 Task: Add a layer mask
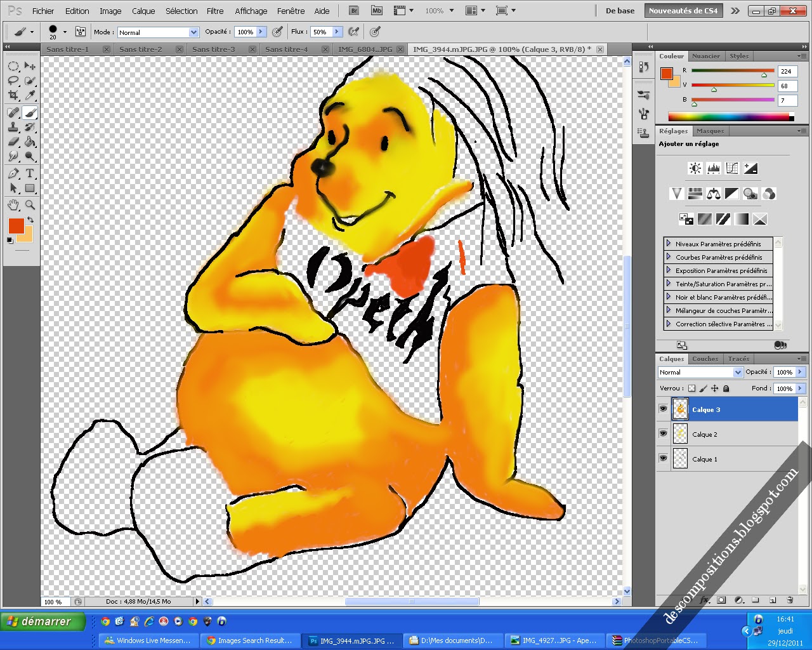click(721, 600)
